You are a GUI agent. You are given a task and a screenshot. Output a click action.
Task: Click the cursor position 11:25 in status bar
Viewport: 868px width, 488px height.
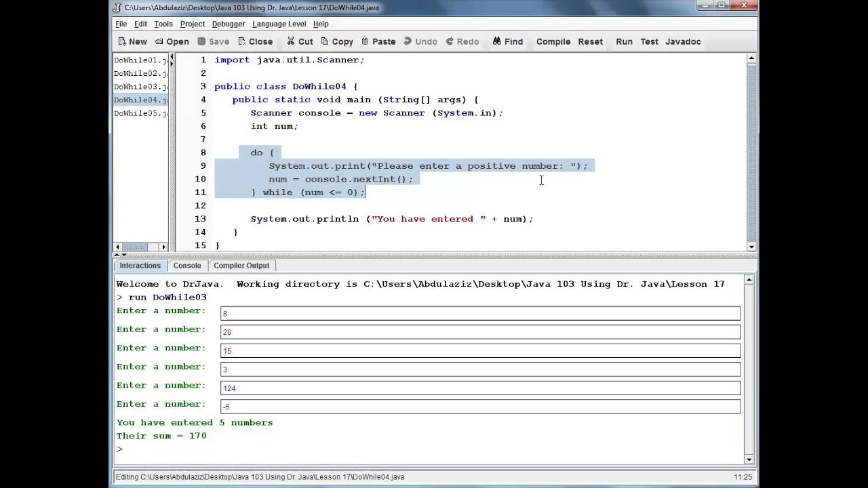pos(743,477)
